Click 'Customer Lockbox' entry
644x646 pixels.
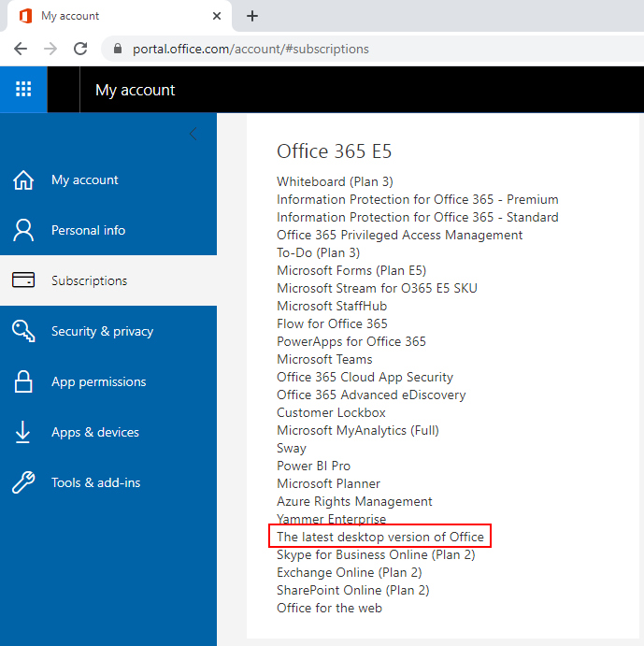[x=331, y=412]
